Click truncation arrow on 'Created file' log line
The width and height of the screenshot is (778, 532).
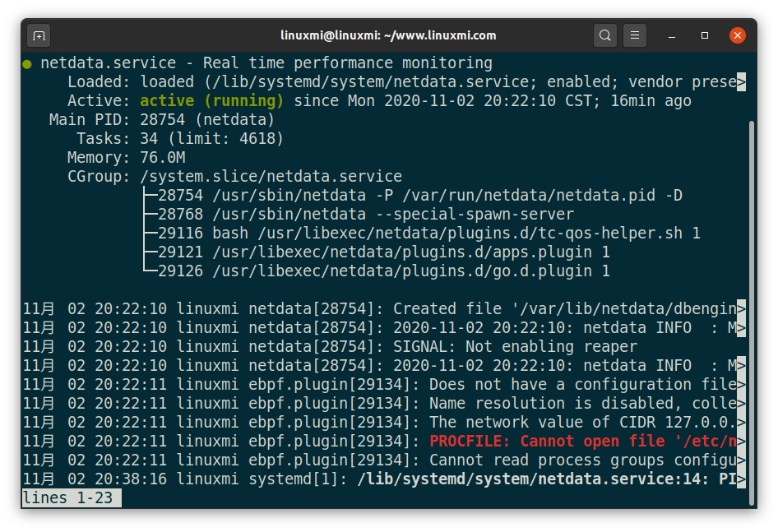point(741,309)
